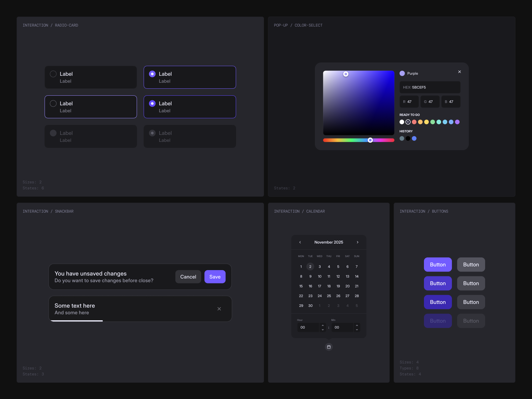Click the third-row darkest purple Button
Viewport: 532px width, 399px height.
pyautogui.click(x=438, y=302)
